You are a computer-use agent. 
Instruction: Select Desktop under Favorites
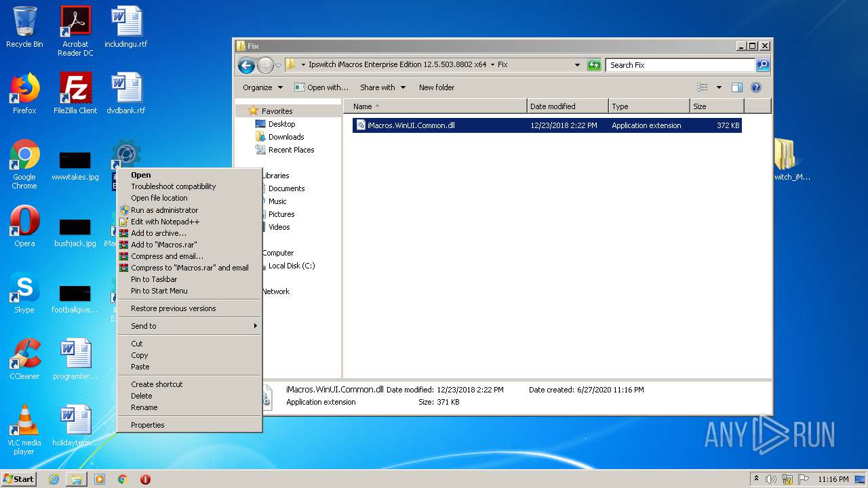coord(281,124)
